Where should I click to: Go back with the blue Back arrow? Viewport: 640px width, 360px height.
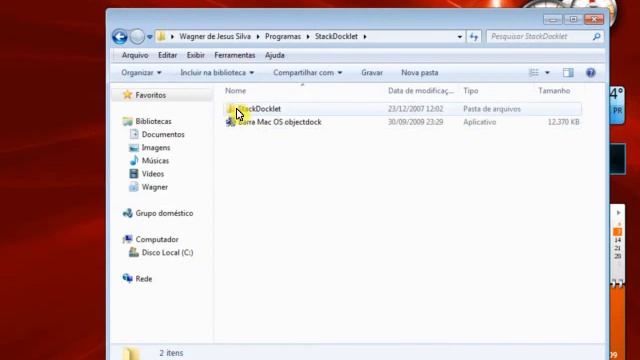click(120, 37)
